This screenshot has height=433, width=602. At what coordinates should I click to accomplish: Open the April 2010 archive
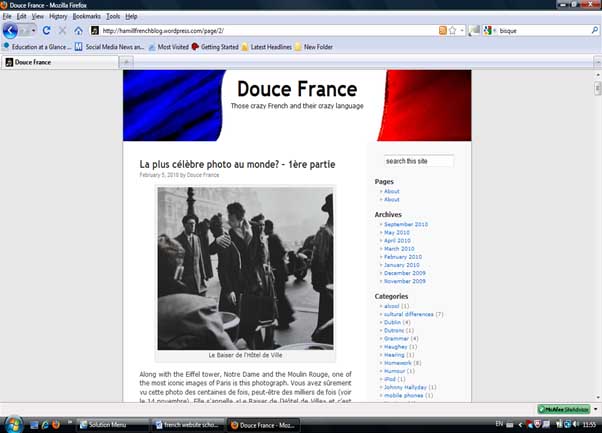[x=397, y=241]
